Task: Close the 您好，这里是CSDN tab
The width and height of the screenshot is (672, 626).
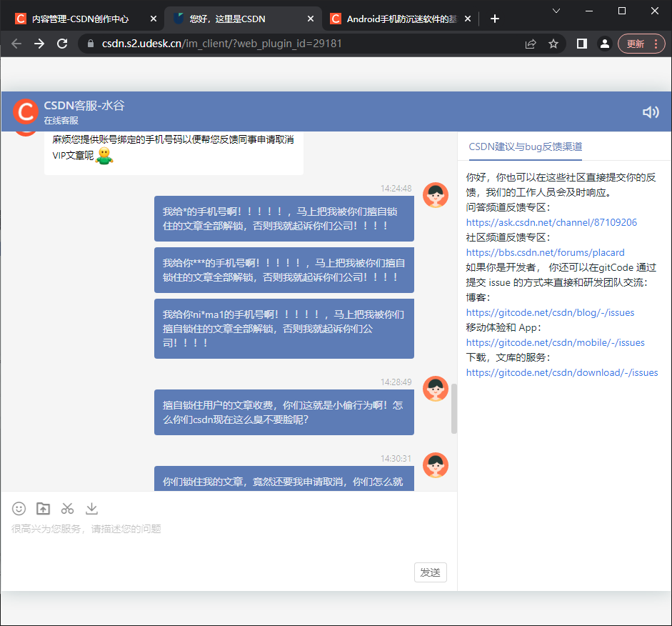Action: [311, 19]
